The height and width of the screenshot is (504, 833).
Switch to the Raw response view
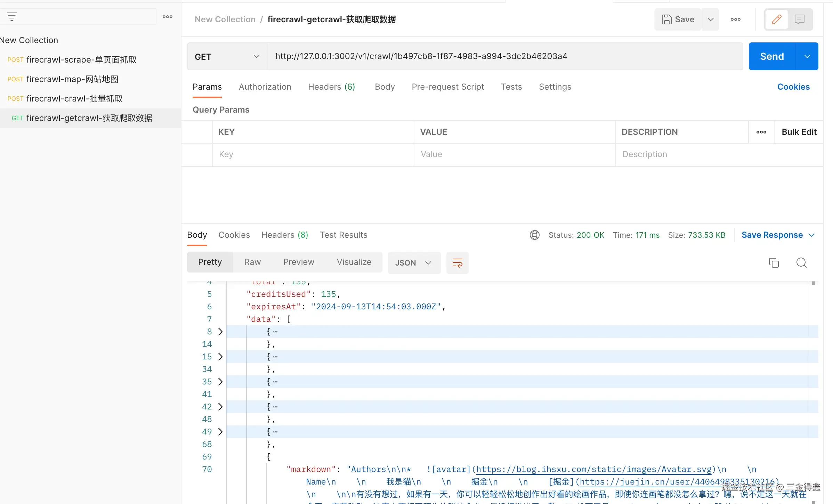[x=252, y=262]
